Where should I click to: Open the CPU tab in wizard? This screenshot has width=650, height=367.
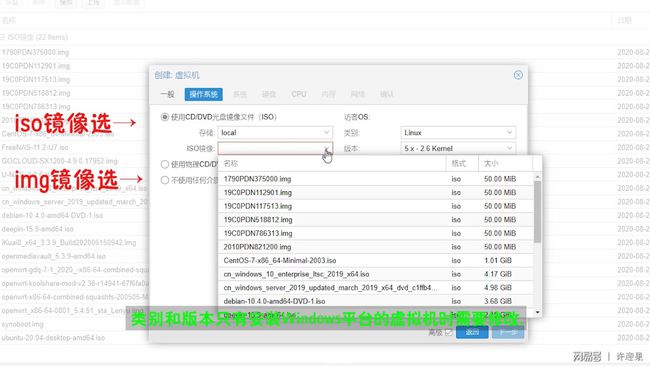coord(298,94)
